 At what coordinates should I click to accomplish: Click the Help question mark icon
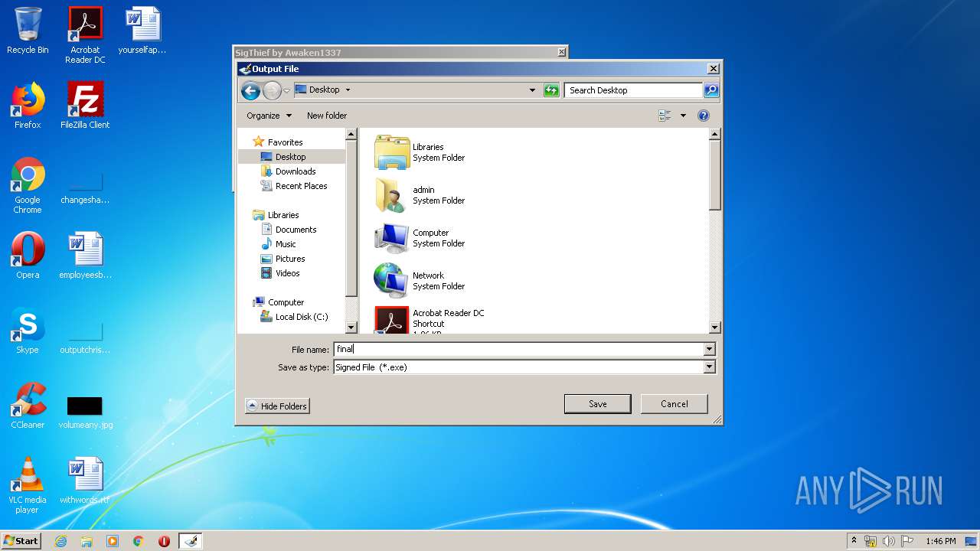coord(704,116)
